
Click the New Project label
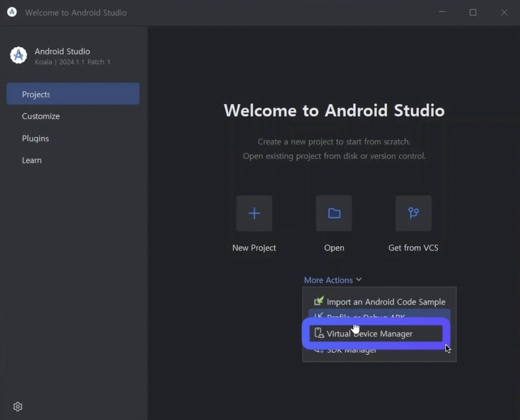[x=254, y=248]
